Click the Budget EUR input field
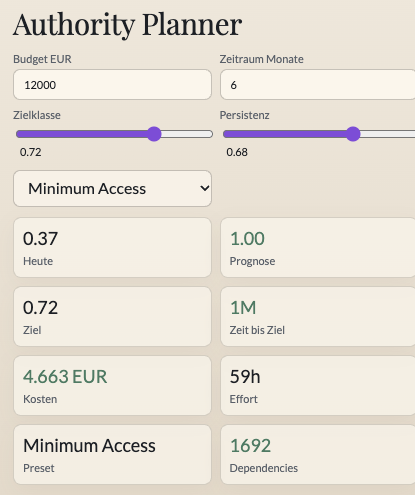 (x=112, y=85)
